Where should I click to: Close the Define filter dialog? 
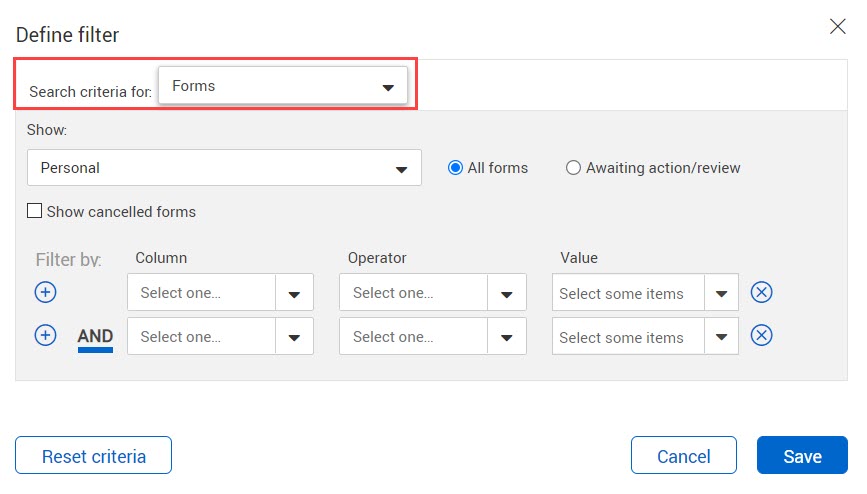click(838, 26)
